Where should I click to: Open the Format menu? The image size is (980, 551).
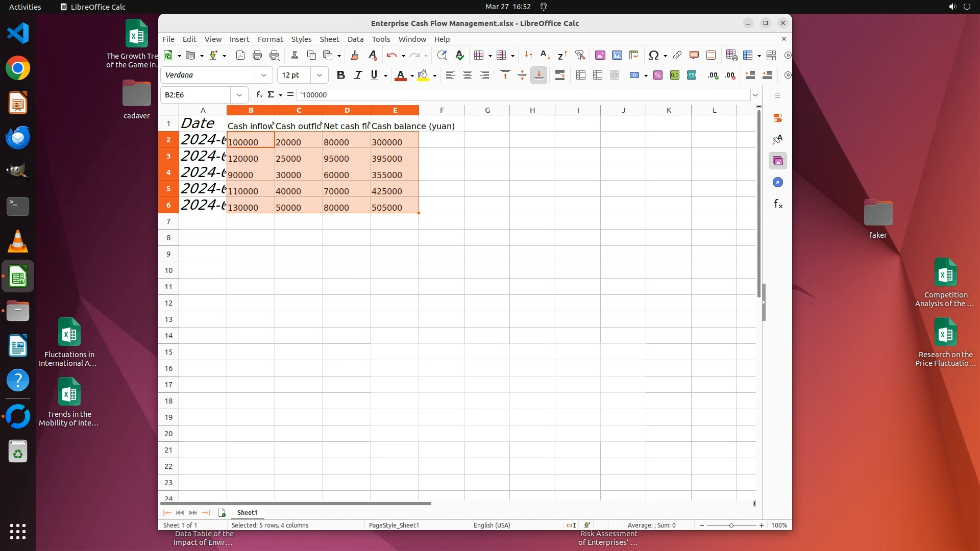coord(270,39)
